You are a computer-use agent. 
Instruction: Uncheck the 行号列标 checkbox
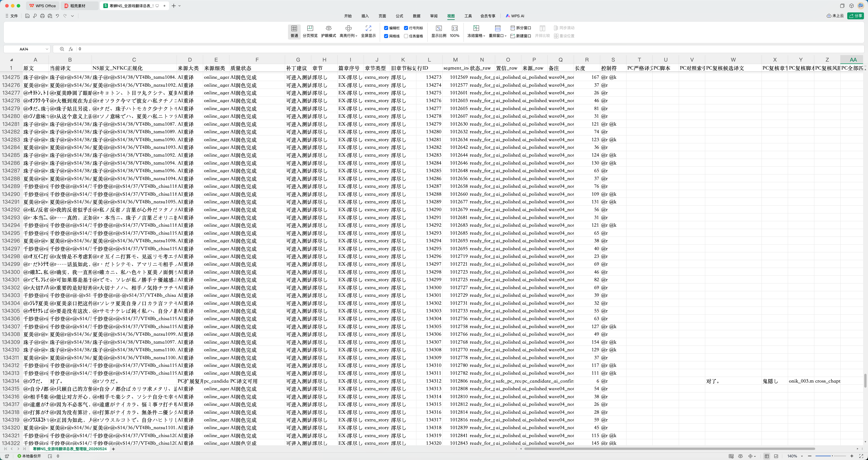(x=406, y=28)
